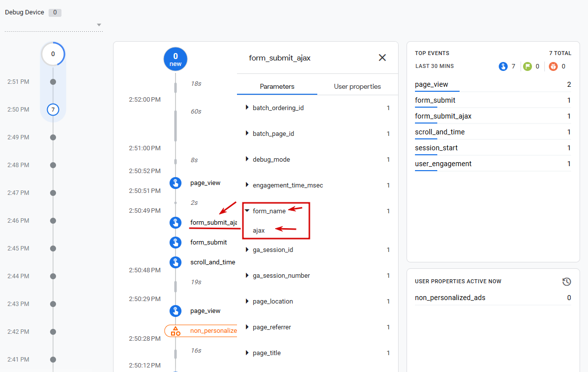Switch to the User properties tab
The width and height of the screenshot is (588, 372).
[x=357, y=87]
